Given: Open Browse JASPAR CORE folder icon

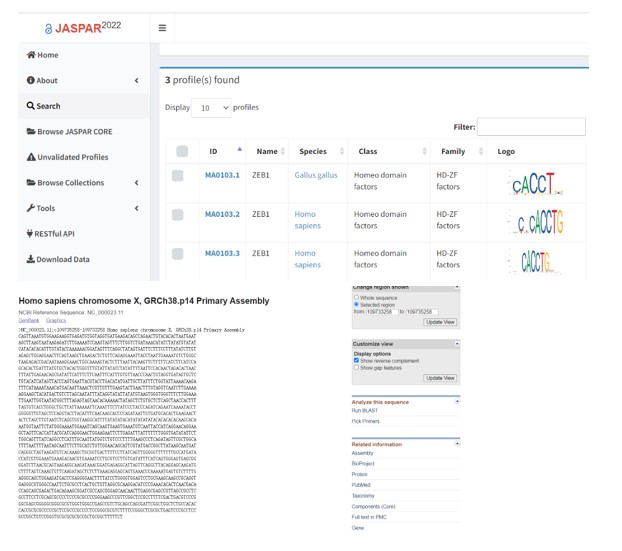Looking at the screenshot, I should pos(31,132).
